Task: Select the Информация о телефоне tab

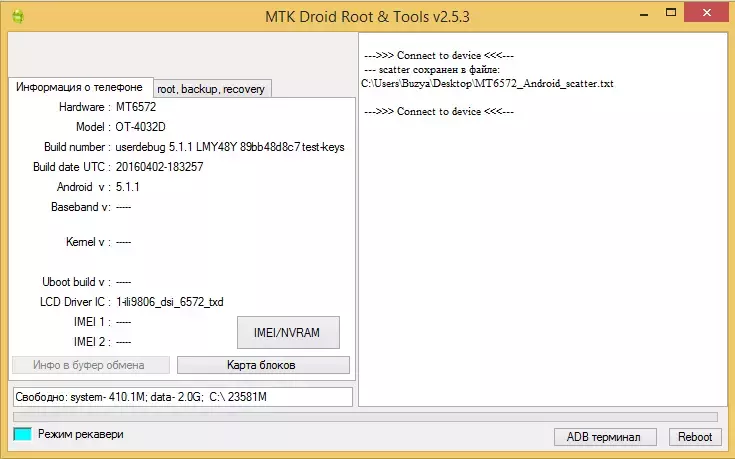Action: tap(80, 87)
